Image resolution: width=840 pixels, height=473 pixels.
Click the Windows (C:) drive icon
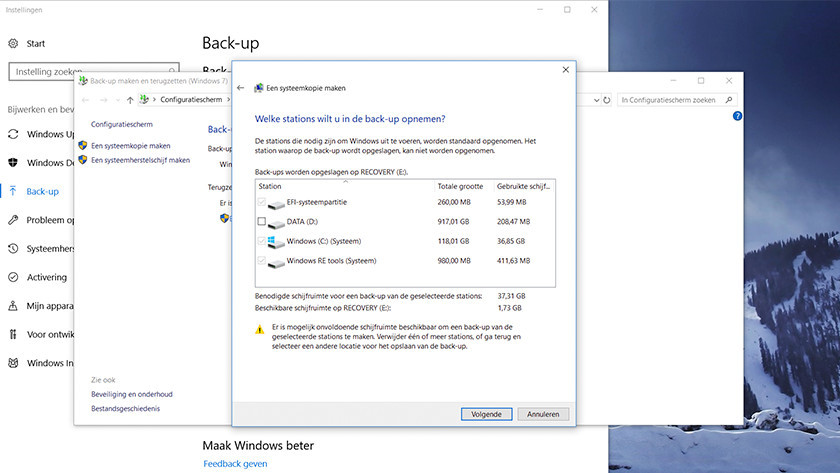click(276, 241)
